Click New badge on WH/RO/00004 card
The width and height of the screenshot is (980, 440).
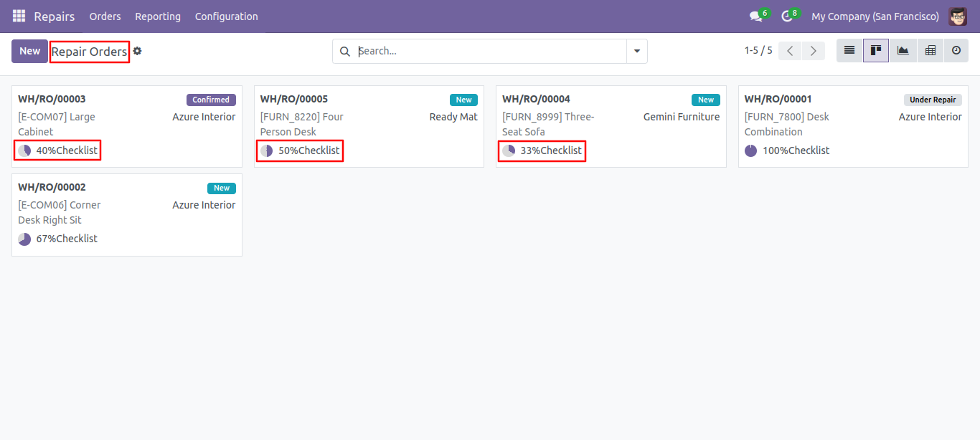[706, 100]
